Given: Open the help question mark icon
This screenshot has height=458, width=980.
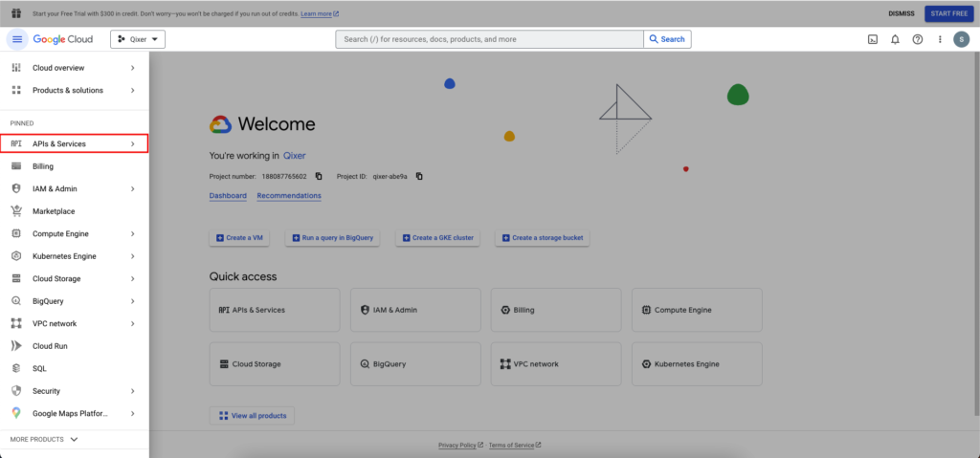Looking at the screenshot, I should point(918,39).
